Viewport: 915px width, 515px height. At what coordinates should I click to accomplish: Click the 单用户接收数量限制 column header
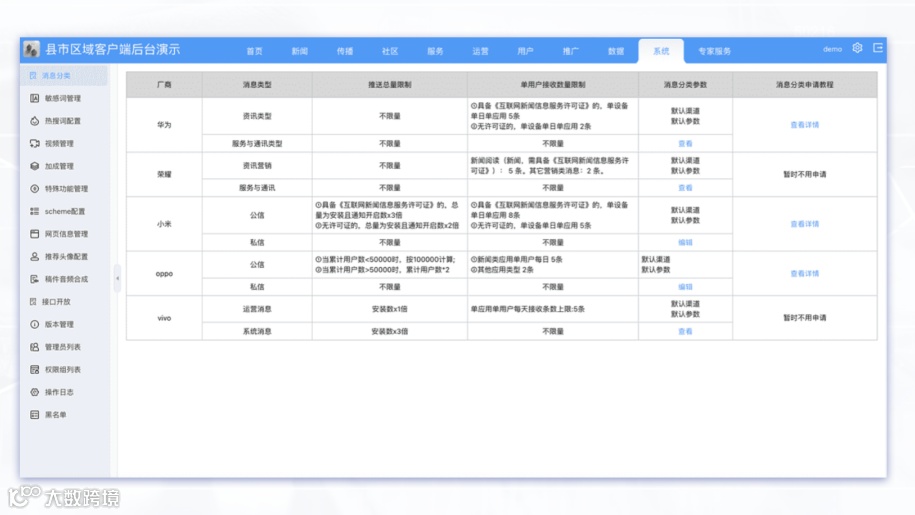[x=553, y=85]
